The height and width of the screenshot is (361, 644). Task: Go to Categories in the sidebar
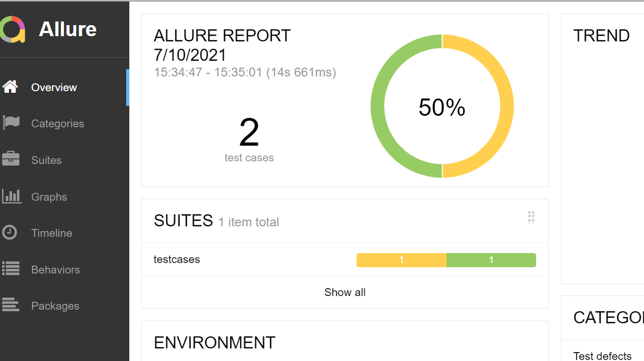point(58,124)
